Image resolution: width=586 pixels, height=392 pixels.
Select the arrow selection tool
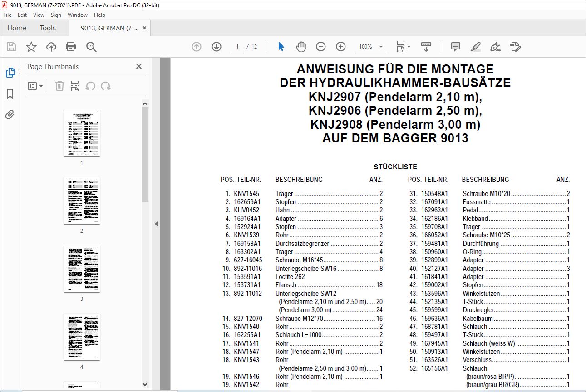[281, 47]
